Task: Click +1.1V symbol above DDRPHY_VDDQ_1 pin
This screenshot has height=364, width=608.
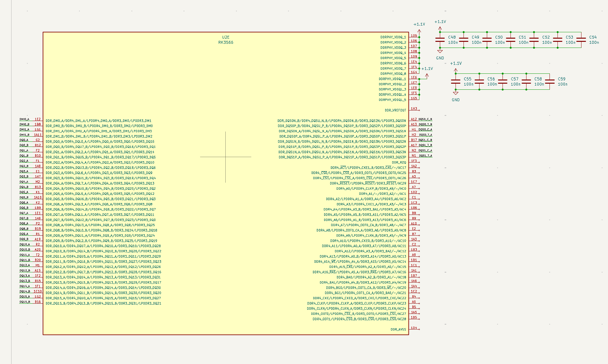Action: (x=419, y=30)
